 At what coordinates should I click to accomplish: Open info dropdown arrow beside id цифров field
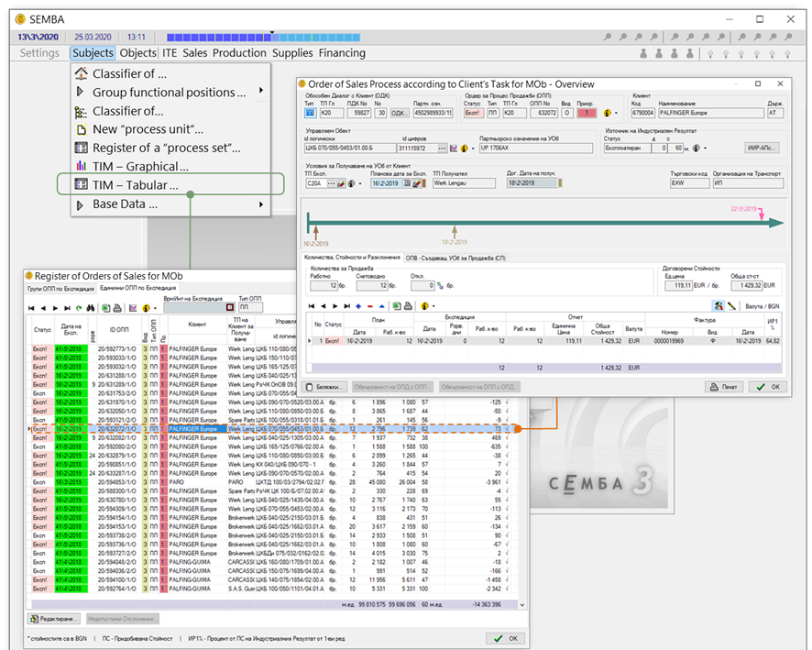(x=473, y=149)
